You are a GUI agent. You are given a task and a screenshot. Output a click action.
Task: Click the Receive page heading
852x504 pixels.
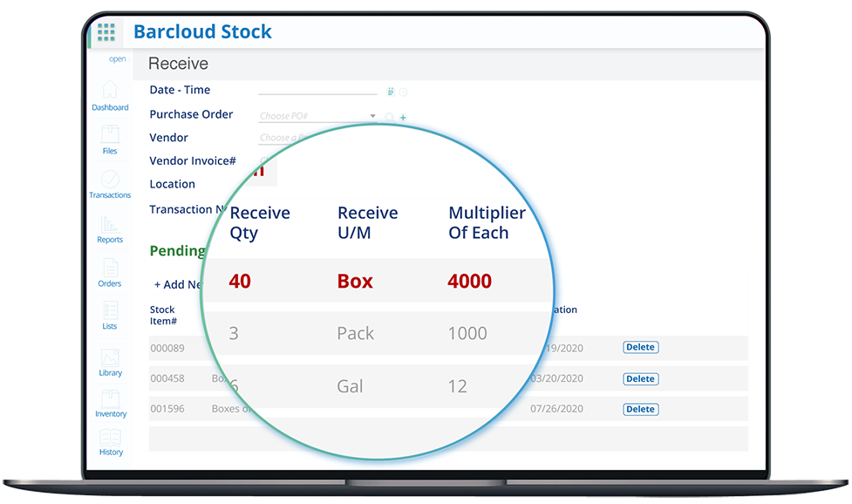178,64
